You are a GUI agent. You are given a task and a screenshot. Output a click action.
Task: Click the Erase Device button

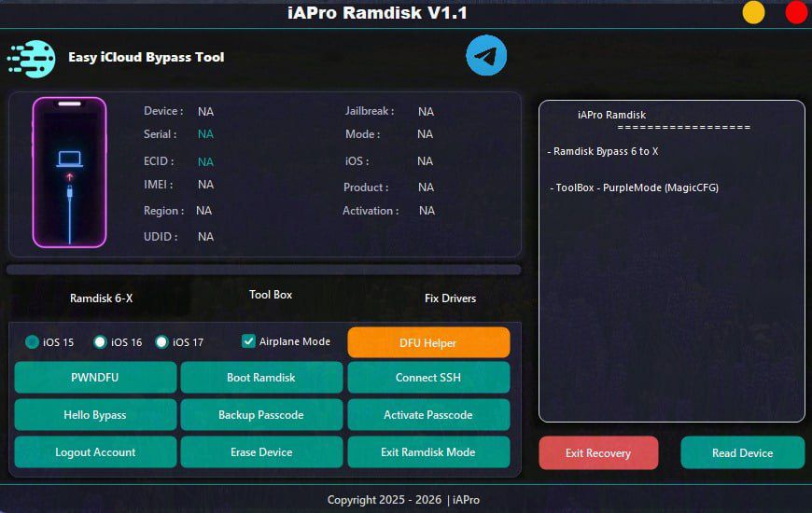click(x=261, y=452)
